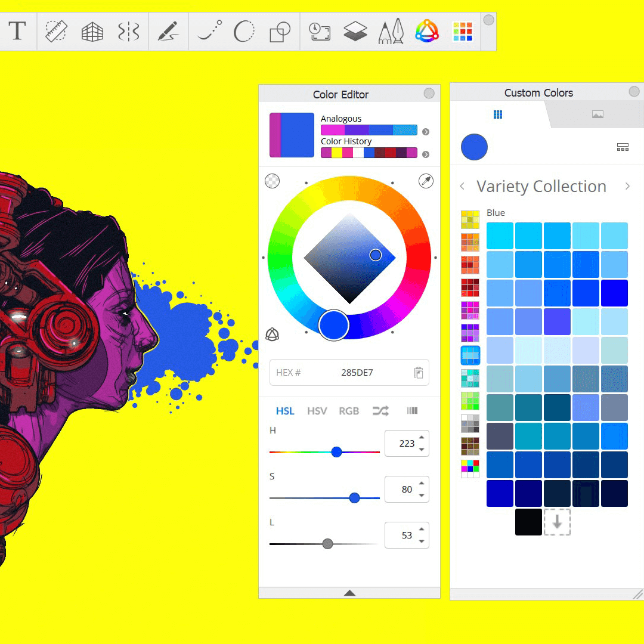Open the Color Editor wheel icon
The height and width of the screenshot is (644, 644).
427,31
